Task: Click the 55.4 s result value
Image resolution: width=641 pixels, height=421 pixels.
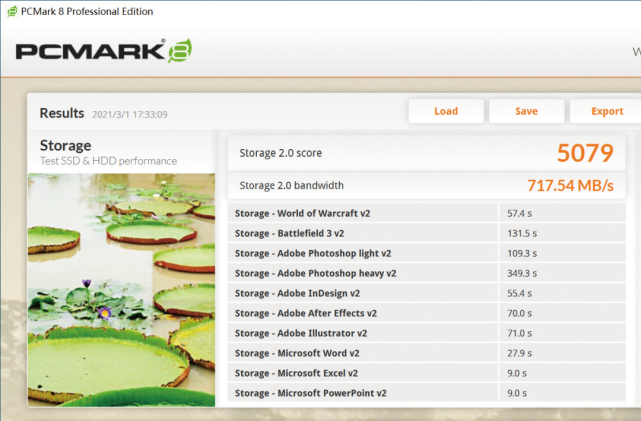Action: click(520, 293)
